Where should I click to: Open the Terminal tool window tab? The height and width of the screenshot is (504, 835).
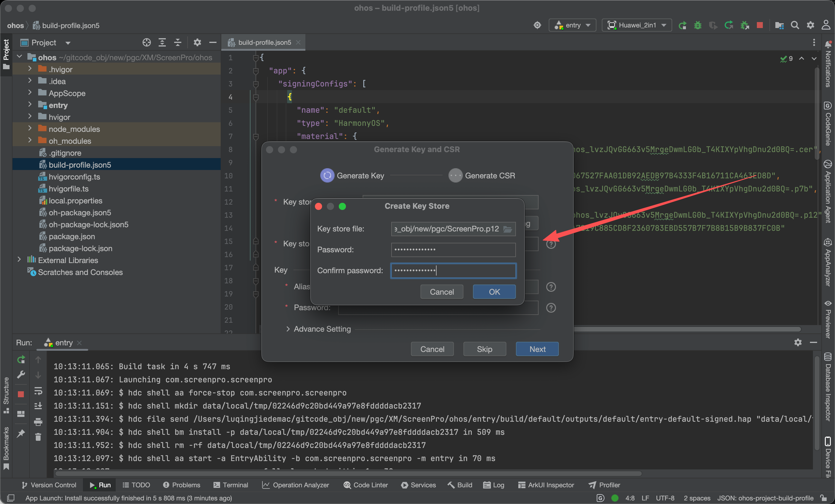(x=231, y=485)
